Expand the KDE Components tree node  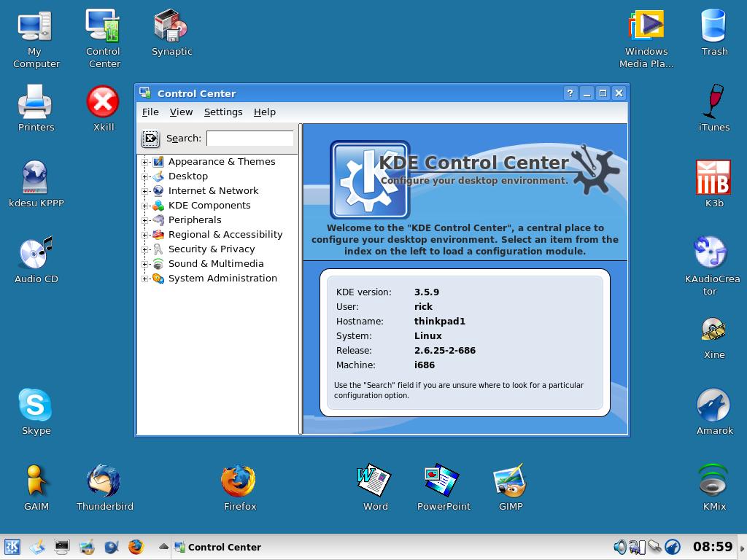pos(145,206)
